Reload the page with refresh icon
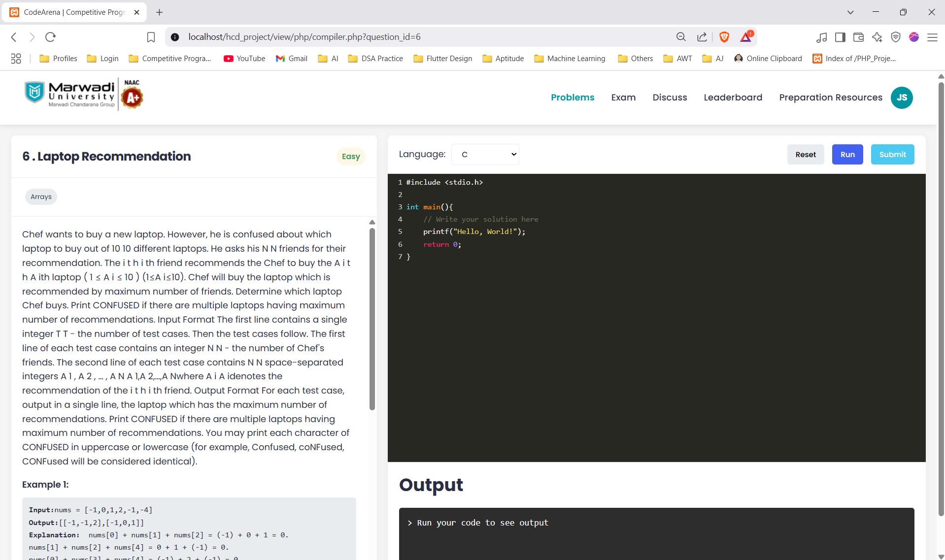Viewport: 945px width, 560px height. click(50, 37)
